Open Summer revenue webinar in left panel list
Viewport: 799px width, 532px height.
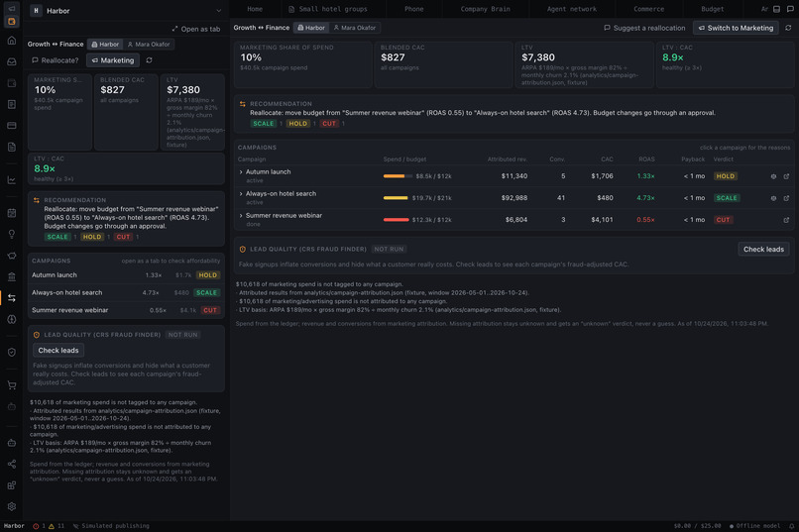click(x=126, y=310)
